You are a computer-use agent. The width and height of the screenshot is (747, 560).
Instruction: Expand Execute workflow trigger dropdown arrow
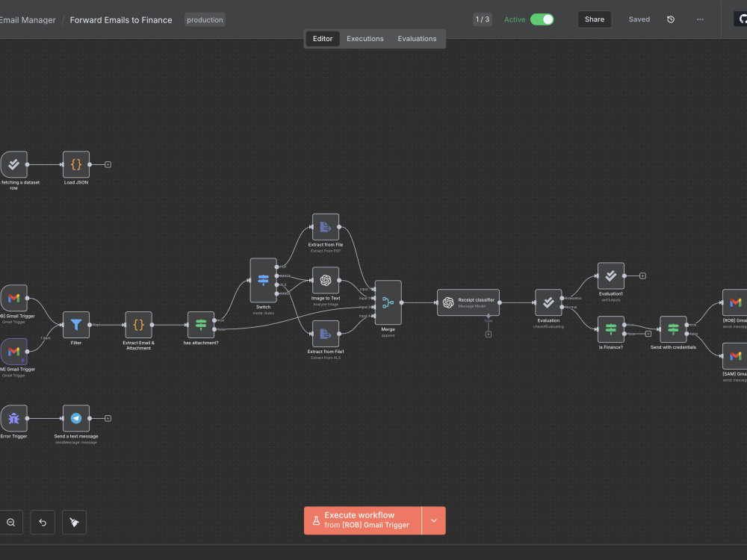(433, 520)
